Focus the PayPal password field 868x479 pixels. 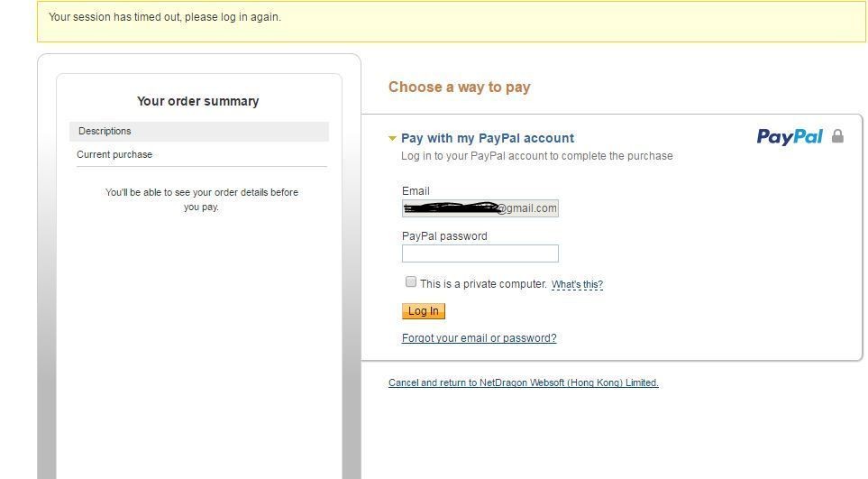(x=480, y=253)
